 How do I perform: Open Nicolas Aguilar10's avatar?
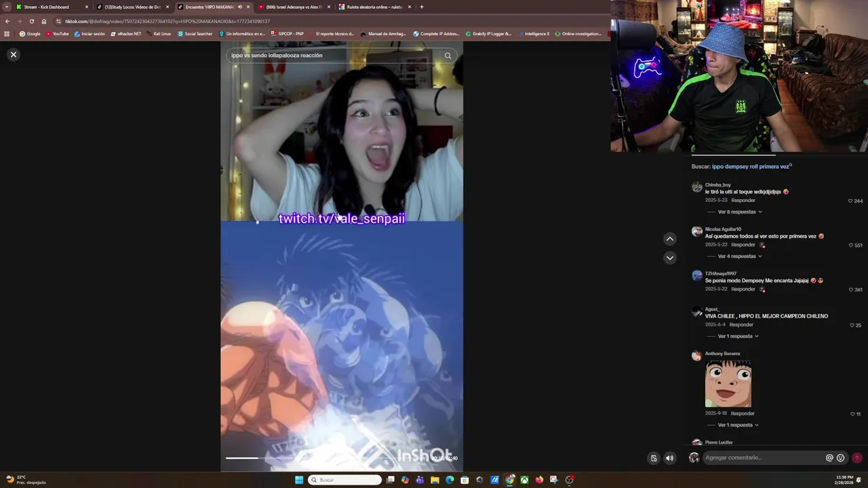(696, 231)
